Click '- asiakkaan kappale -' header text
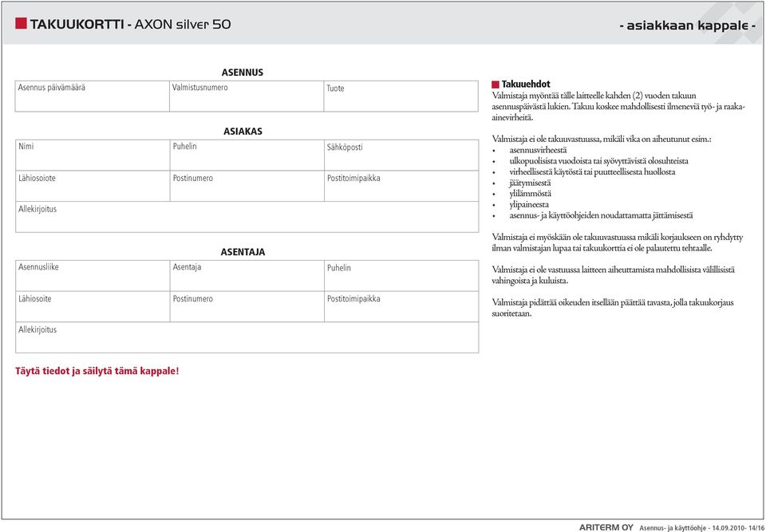The image size is (766, 532). point(687,26)
